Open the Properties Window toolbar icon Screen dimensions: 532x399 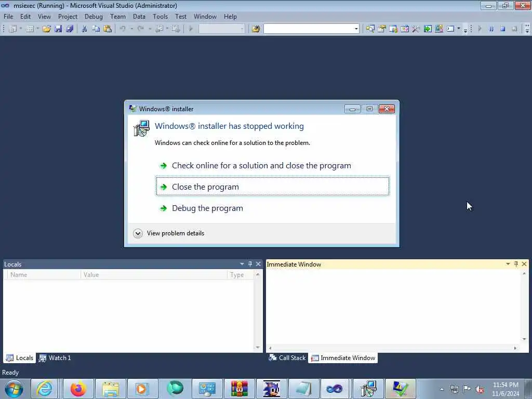coord(382,29)
